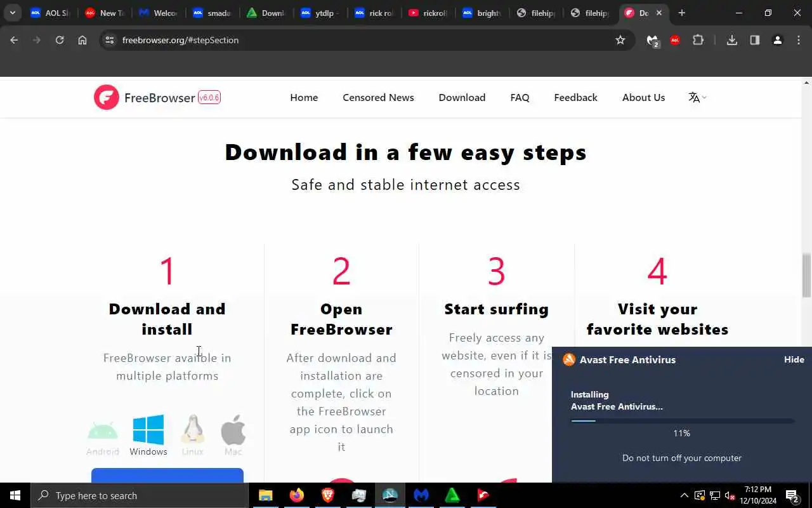
Task: Show browser downloads
Action: (732, 40)
